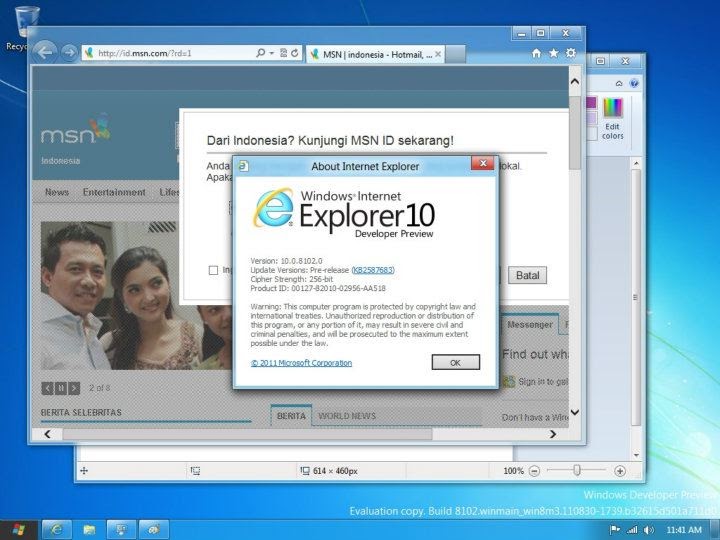This screenshot has height=540, width=720.
Task: Click the Paint scroll up arrow
Action: pos(636,163)
